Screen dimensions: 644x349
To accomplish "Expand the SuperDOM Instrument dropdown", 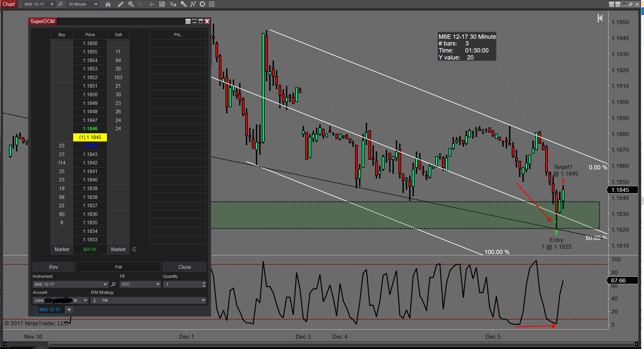I will click(x=70, y=284).
